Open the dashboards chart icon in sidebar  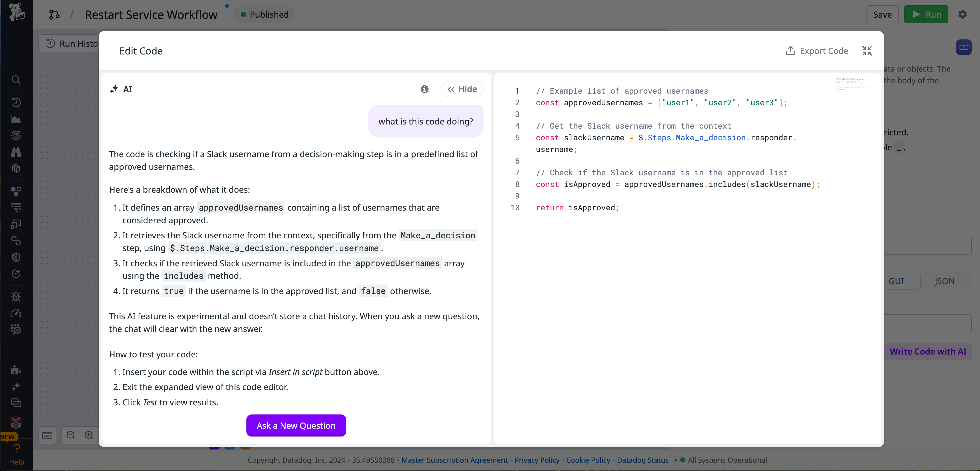(16, 119)
